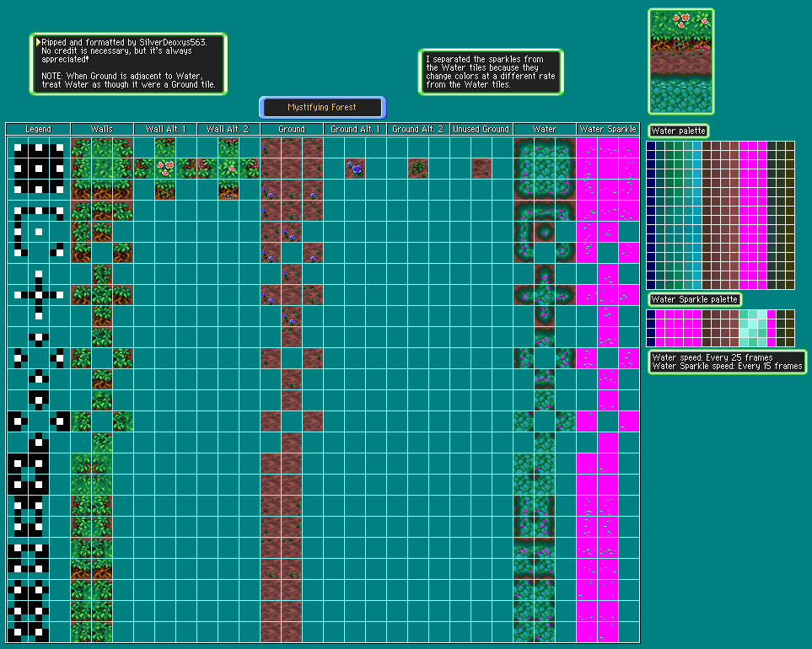
Task: Select the Legend column header
Action: (38, 130)
